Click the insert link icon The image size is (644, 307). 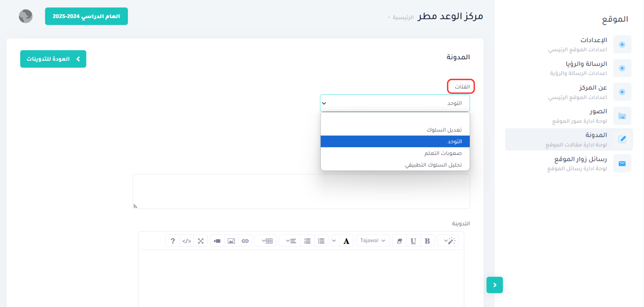pyautogui.click(x=245, y=241)
